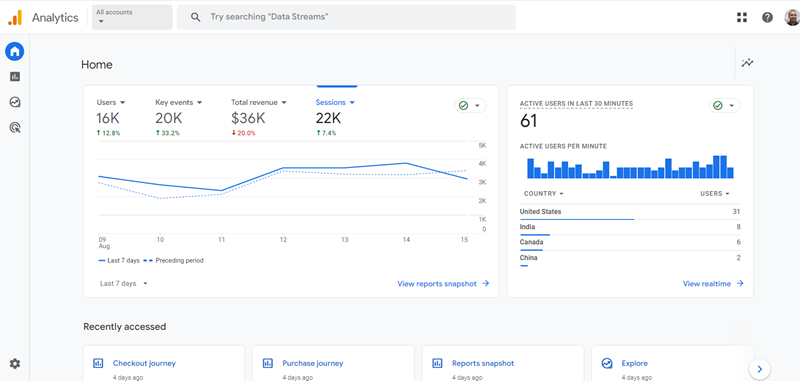800x381 pixels.
Task: Click the Preceding period legend entry
Action: click(x=173, y=261)
